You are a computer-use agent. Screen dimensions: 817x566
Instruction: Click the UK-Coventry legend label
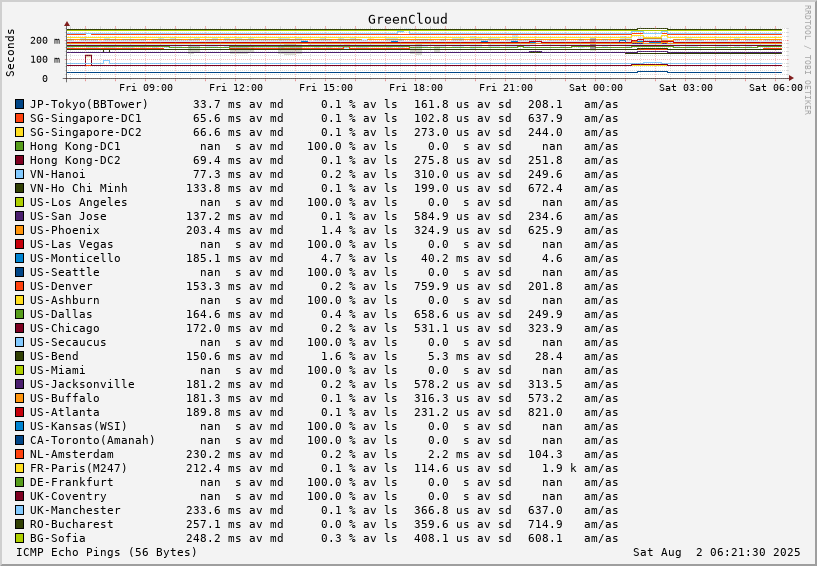click(x=68, y=496)
